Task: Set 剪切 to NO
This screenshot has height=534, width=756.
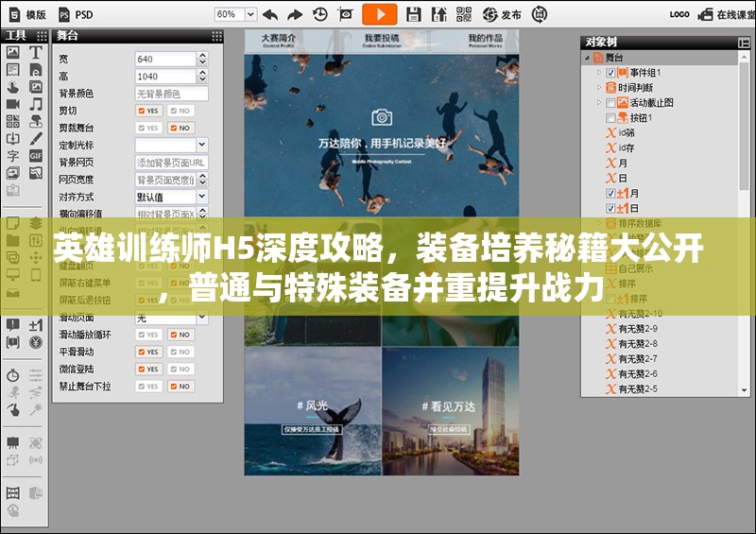Action: point(180,111)
